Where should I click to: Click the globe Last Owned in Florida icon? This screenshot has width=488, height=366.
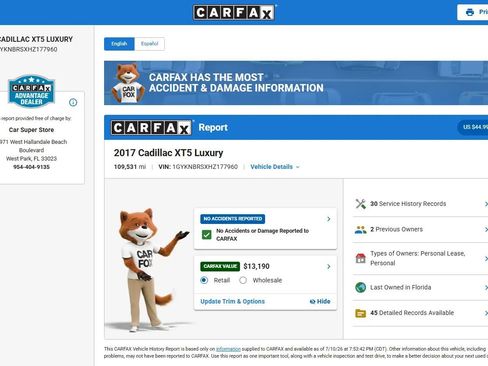point(360,287)
